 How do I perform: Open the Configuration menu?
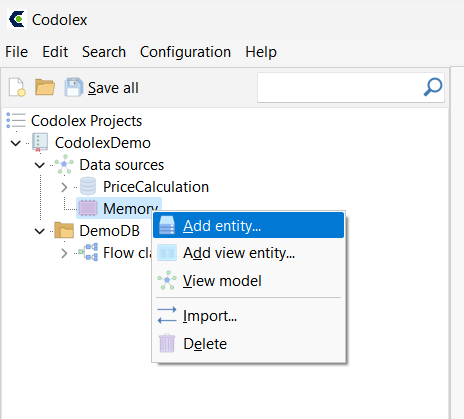pyautogui.click(x=185, y=52)
